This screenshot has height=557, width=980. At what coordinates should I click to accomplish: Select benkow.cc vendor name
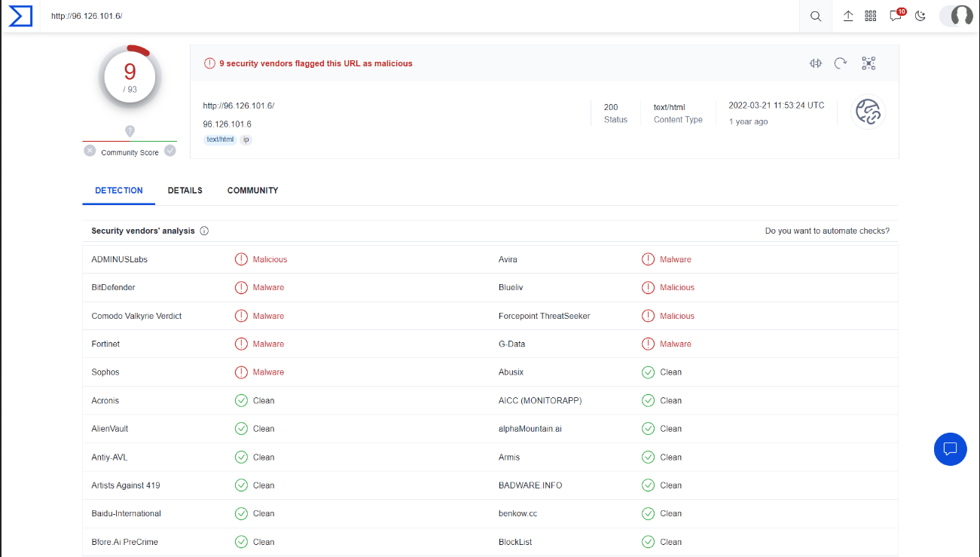[517, 513]
